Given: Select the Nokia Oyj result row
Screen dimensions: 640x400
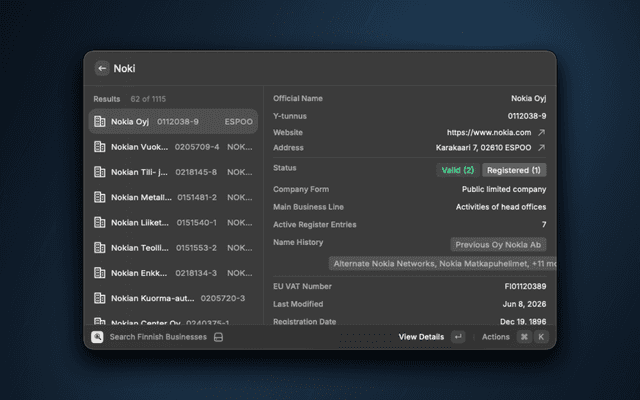Looking at the screenshot, I should point(173,121).
